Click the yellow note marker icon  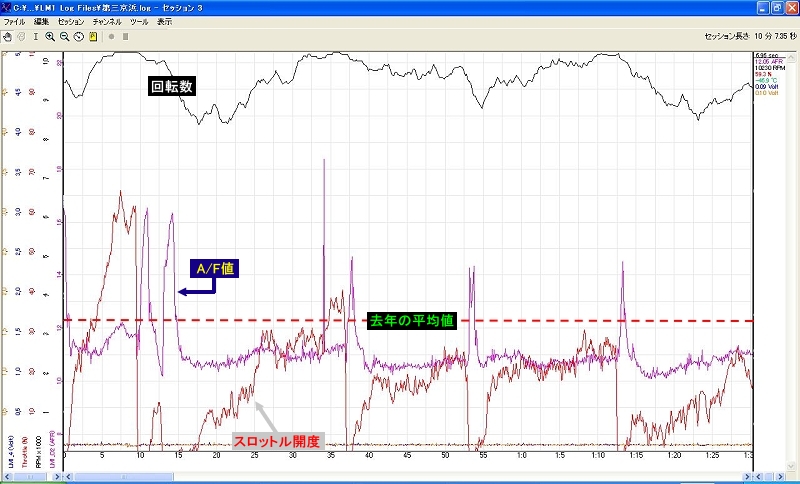click(x=93, y=37)
